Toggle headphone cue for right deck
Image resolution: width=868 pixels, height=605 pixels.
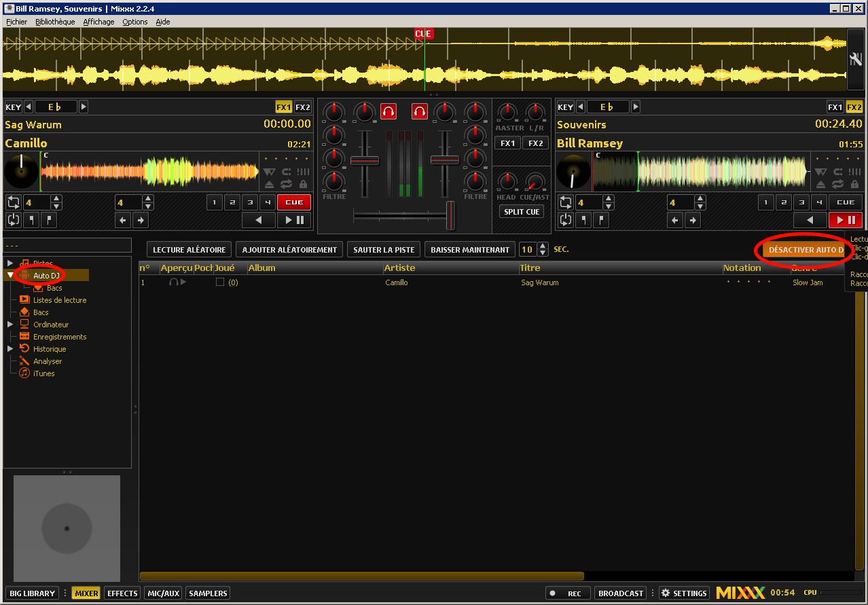point(420,111)
